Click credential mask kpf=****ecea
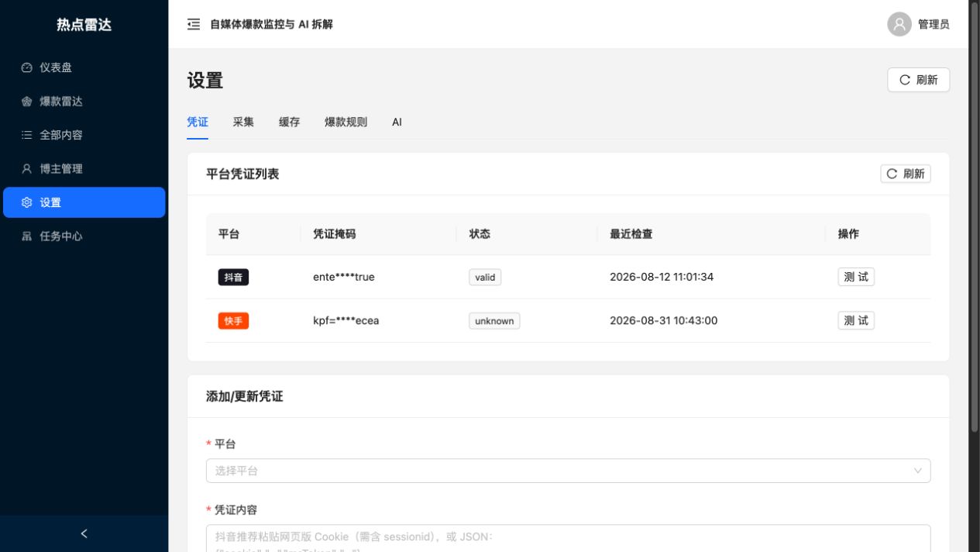The image size is (980, 552). [x=346, y=320]
